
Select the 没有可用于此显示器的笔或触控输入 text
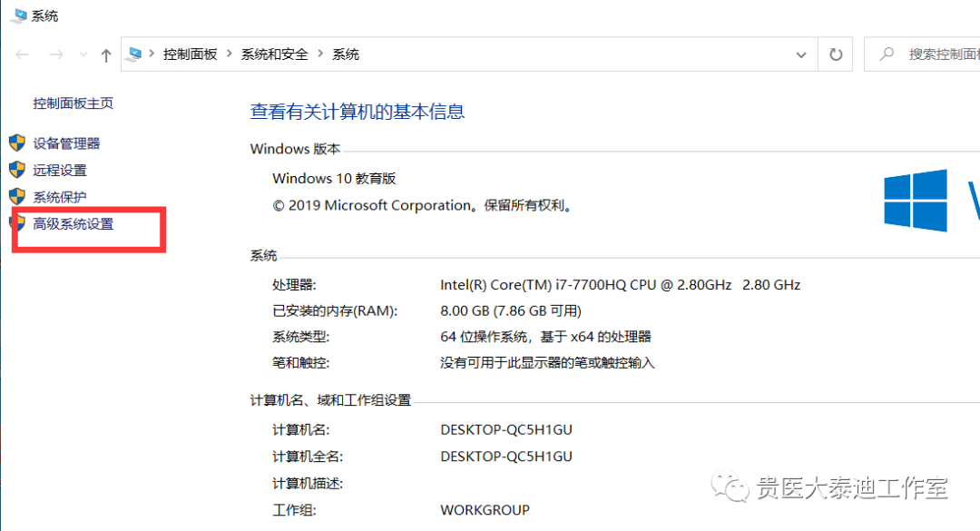tap(547, 363)
